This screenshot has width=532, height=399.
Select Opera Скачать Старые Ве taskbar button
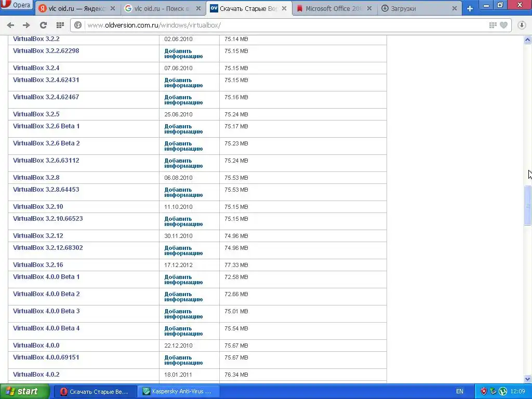[x=96, y=392]
